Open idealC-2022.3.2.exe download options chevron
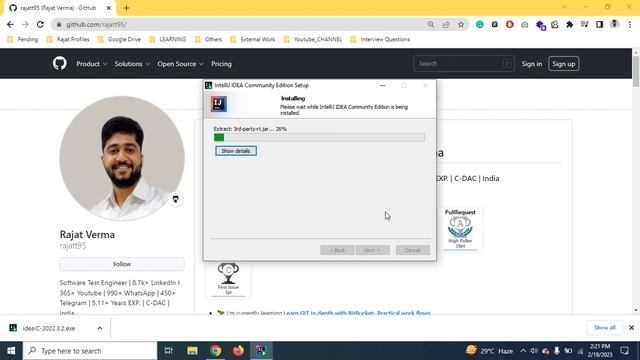Screen dimensions: 640x360 coord(100,328)
